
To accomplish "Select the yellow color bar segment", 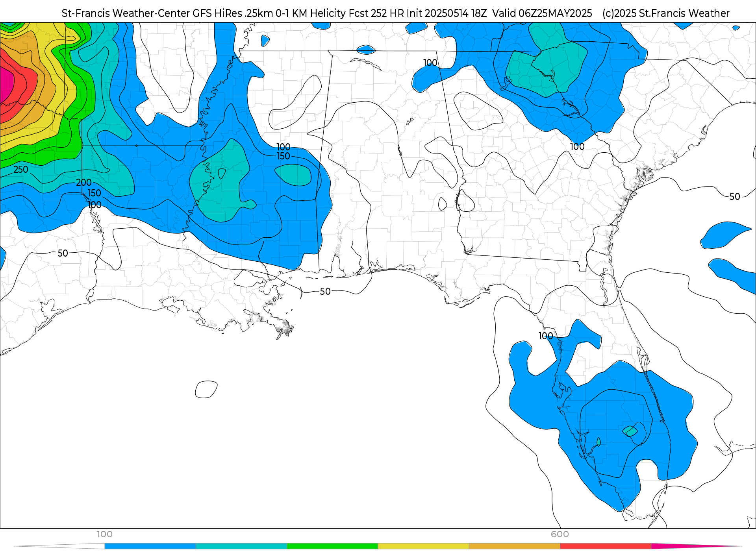I will pyautogui.click(x=423, y=546).
